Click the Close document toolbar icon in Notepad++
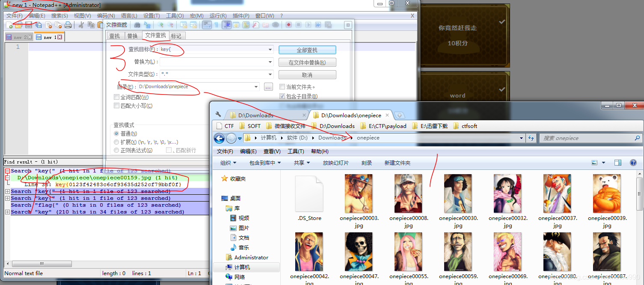644x285 pixels. [48, 25]
